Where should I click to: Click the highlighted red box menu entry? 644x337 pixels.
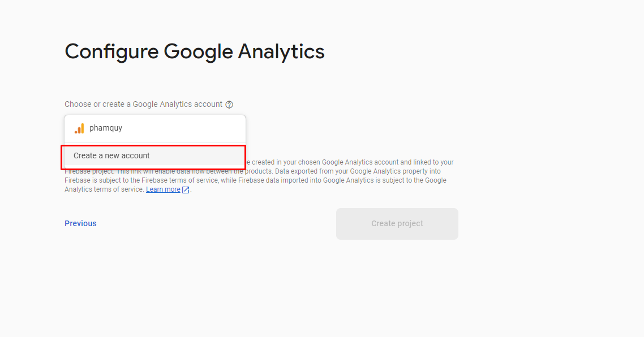tap(153, 156)
